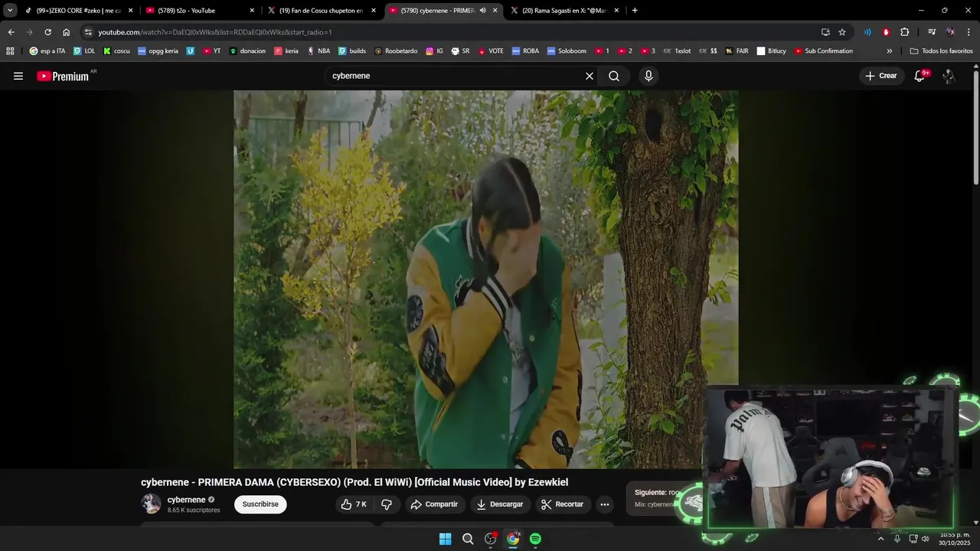
Task: Open the YouTube guide hamburger menu
Action: pyautogui.click(x=18, y=76)
